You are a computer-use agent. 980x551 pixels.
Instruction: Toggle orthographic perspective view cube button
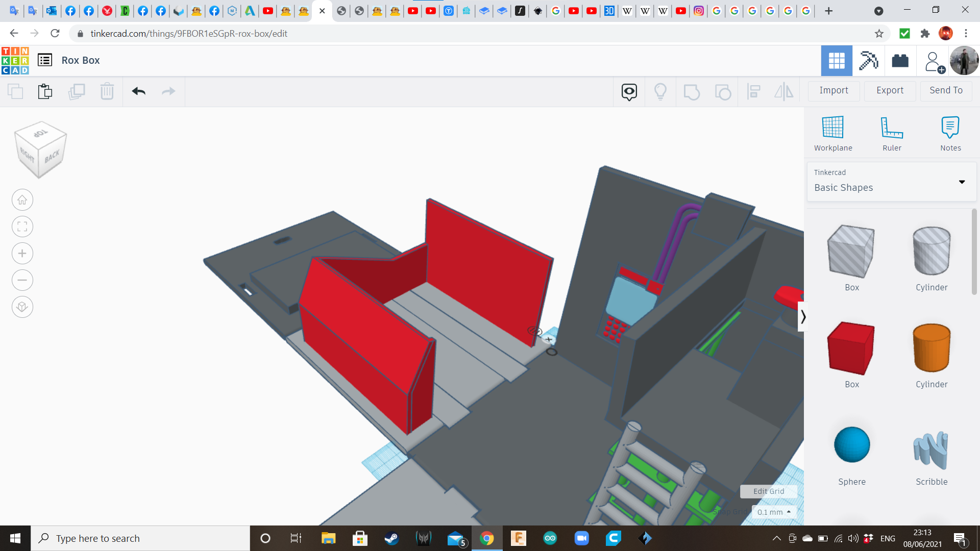coord(22,307)
